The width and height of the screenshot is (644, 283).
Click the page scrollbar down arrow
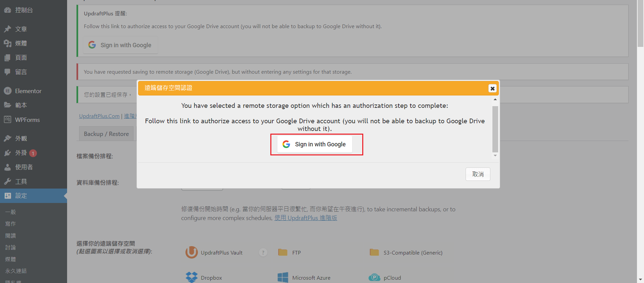coord(640,279)
